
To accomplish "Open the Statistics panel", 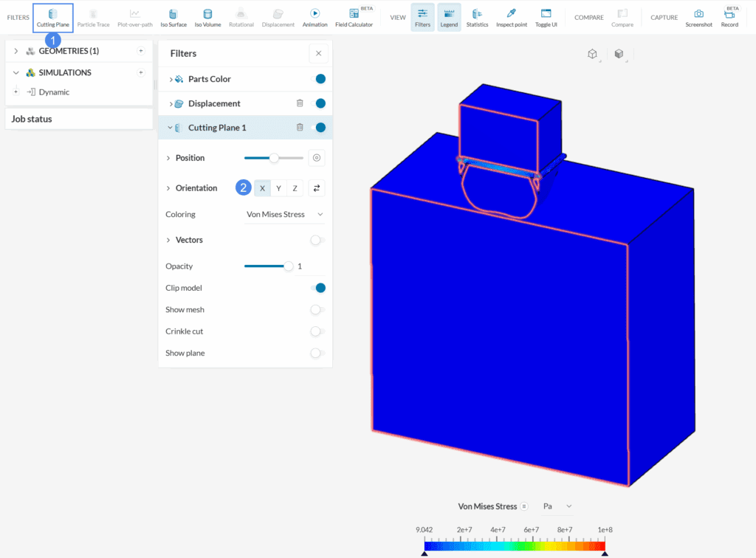I will tap(477, 16).
